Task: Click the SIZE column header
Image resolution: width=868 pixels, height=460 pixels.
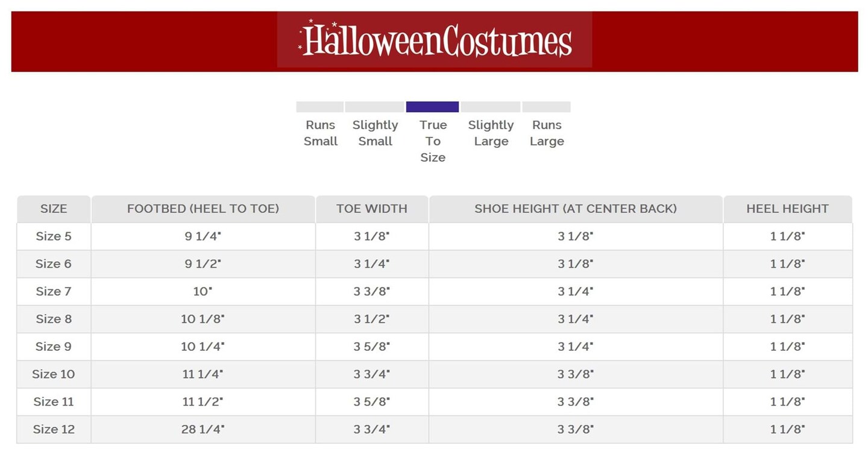Action: point(54,209)
